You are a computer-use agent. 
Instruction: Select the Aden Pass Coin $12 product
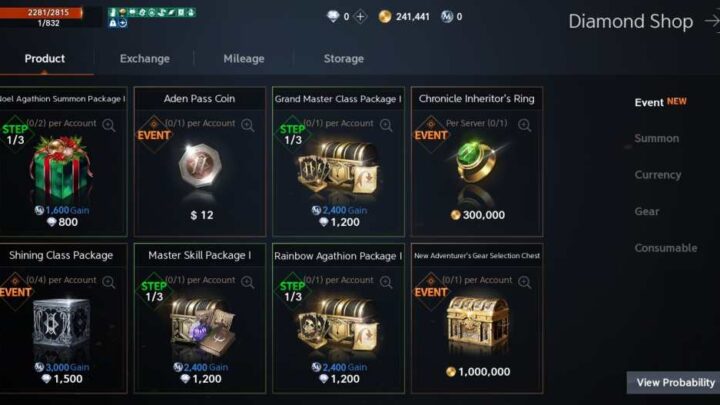point(200,162)
